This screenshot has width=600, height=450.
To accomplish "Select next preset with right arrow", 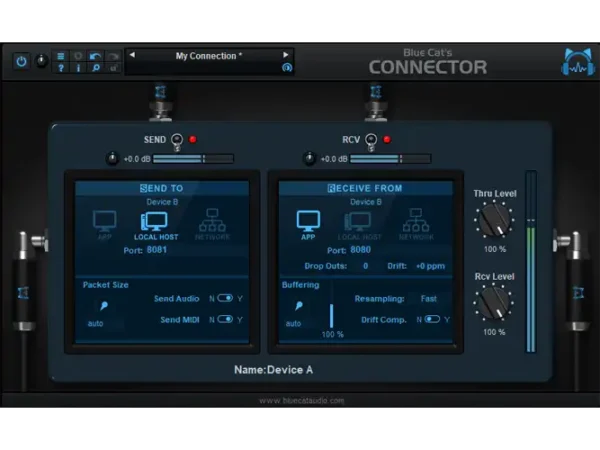I will [285, 55].
